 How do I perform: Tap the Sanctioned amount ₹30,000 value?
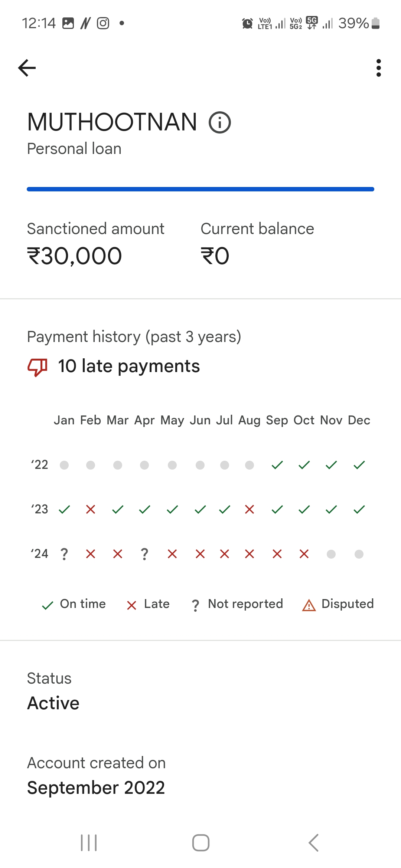(75, 256)
